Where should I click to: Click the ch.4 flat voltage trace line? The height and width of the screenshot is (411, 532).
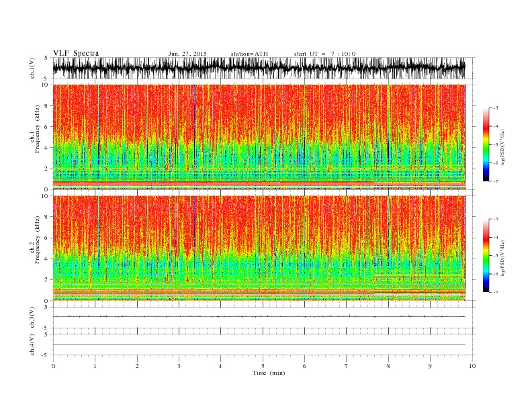coord(259,345)
